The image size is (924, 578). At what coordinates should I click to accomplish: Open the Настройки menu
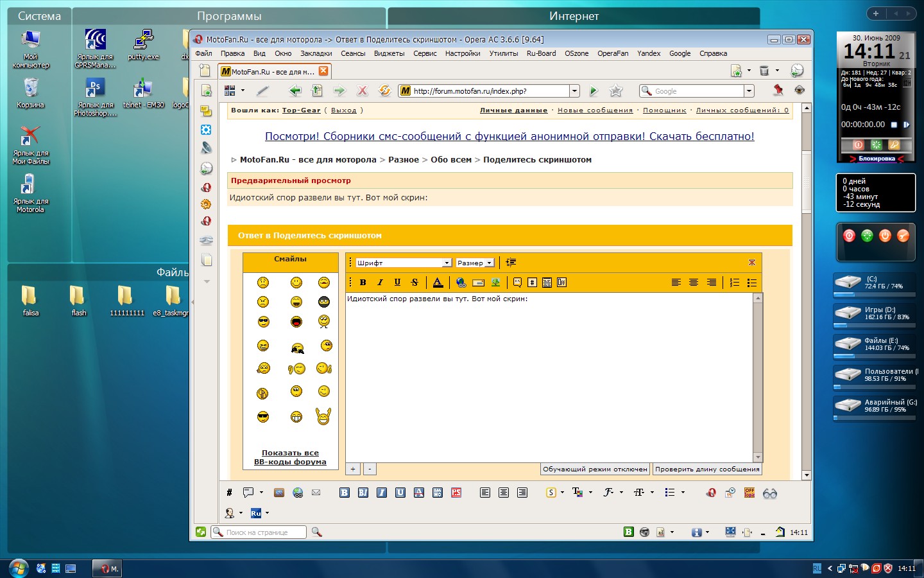coord(463,53)
